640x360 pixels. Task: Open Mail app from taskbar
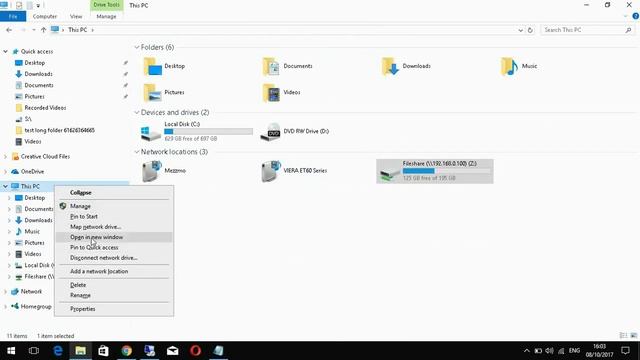coord(172,351)
